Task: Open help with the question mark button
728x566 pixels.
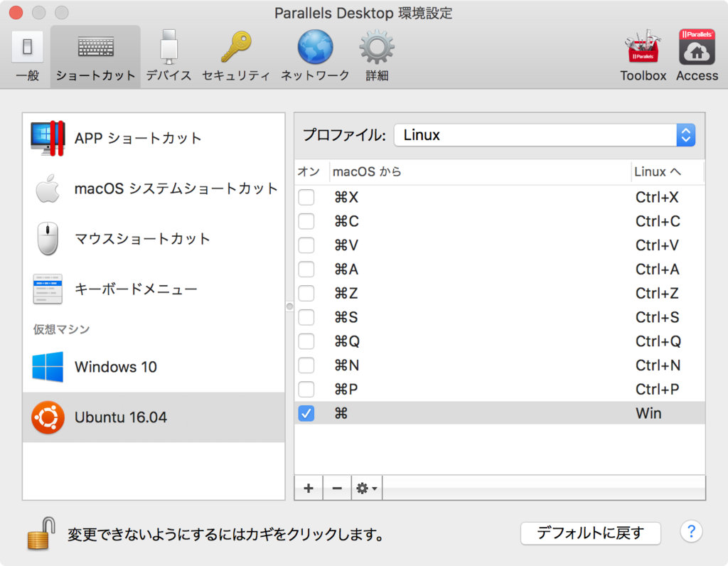Action: click(691, 531)
